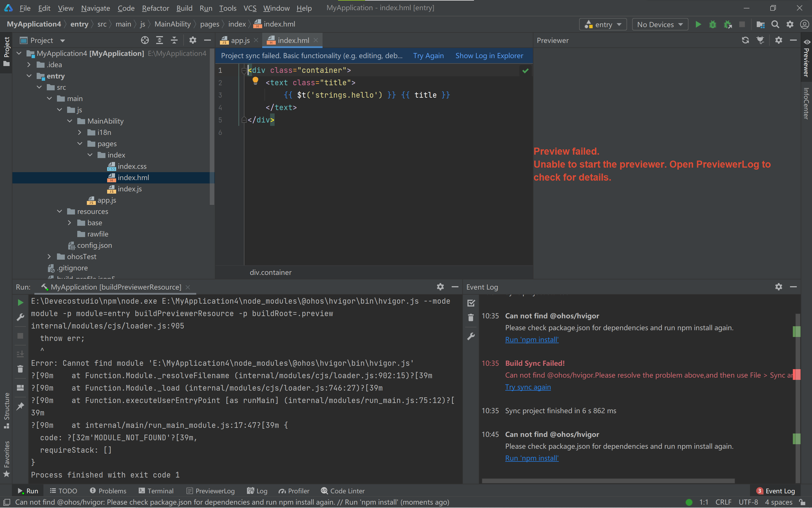Open the account avatar icon
The height and width of the screenshot is (508, 812).
[x=805, y=25]
